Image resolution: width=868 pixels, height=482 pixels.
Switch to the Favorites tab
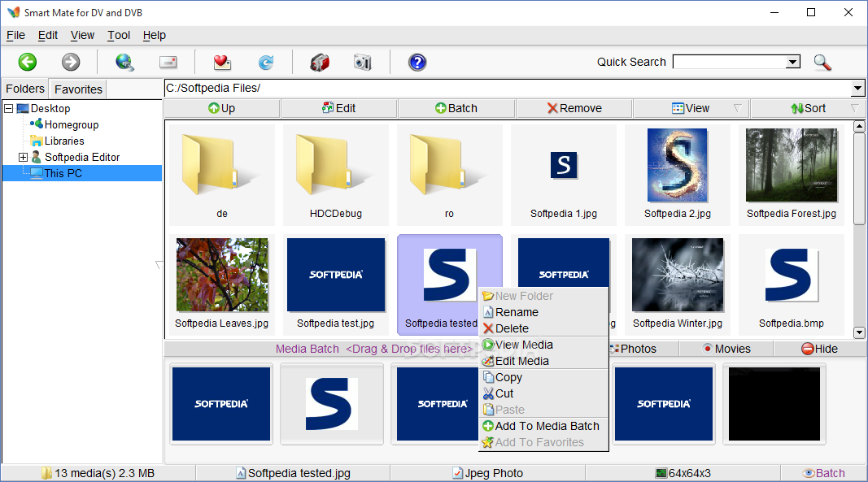tap(78, 89)
